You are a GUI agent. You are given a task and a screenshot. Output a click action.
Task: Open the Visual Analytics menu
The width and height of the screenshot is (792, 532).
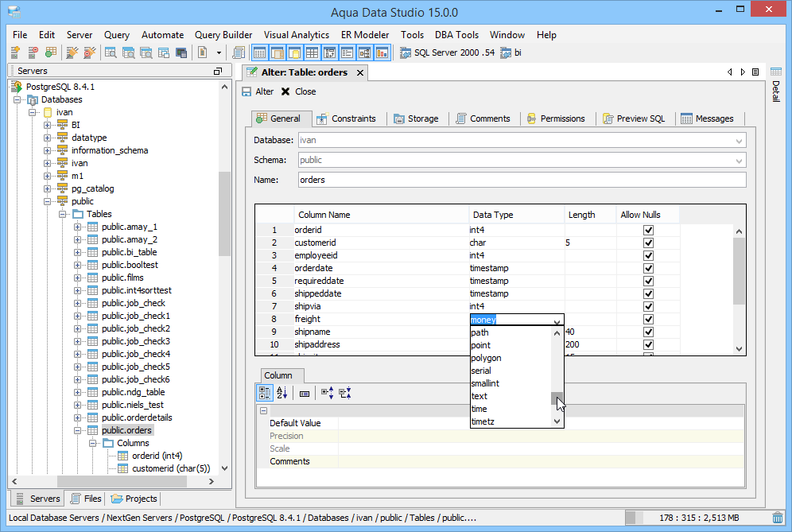pyautogui.click(x=297, y=35)
